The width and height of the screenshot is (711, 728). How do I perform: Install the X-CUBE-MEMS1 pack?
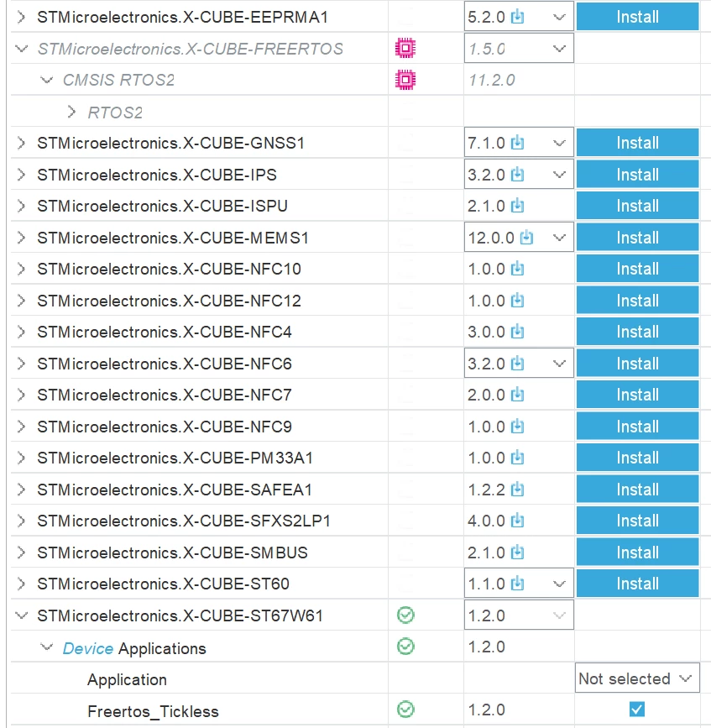(637, 238)
